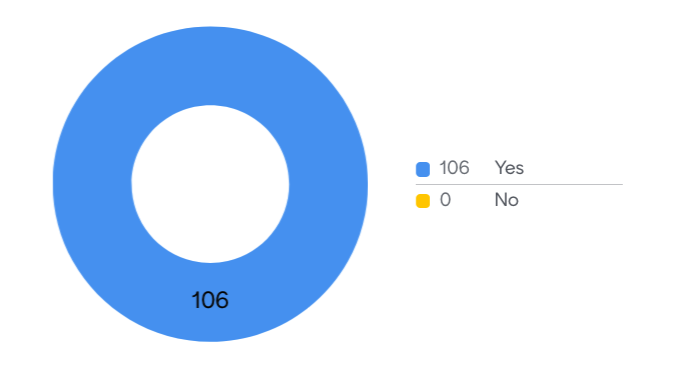Select the blue donut ring segment
Image resolution: width=683 pixels, height=381 pixels.
(x=210, y=65)
